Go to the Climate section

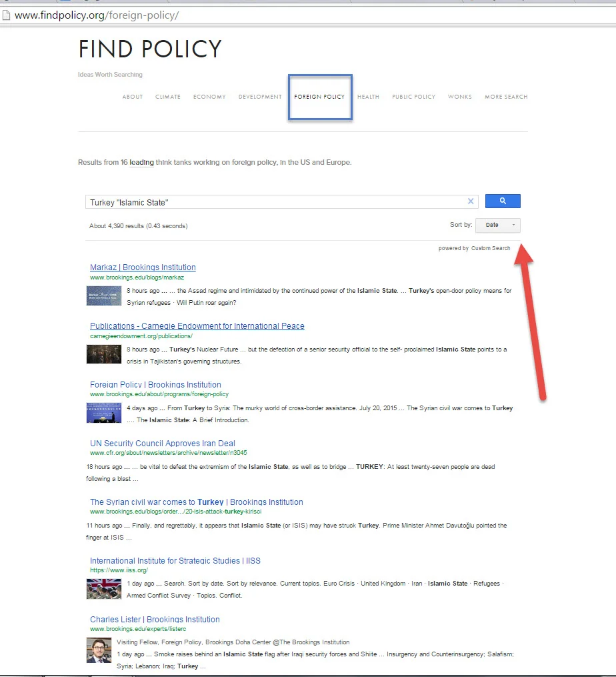(x=168, y=97)
